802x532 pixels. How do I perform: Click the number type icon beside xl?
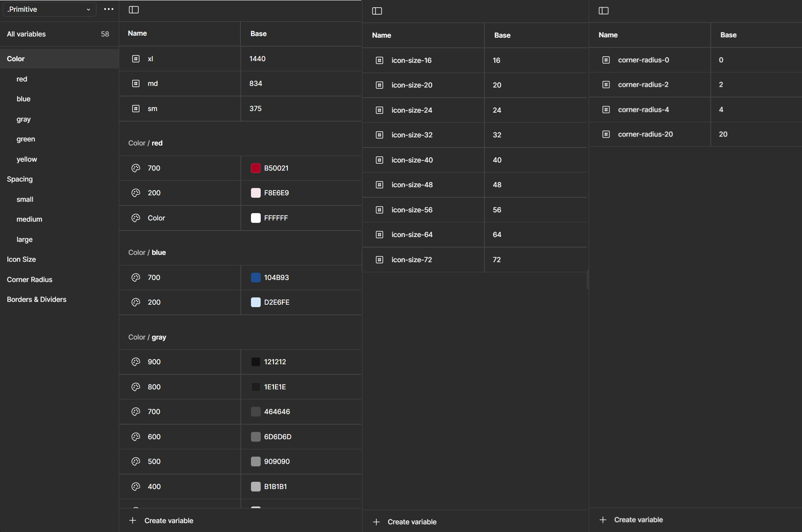[x=136, y=59]
